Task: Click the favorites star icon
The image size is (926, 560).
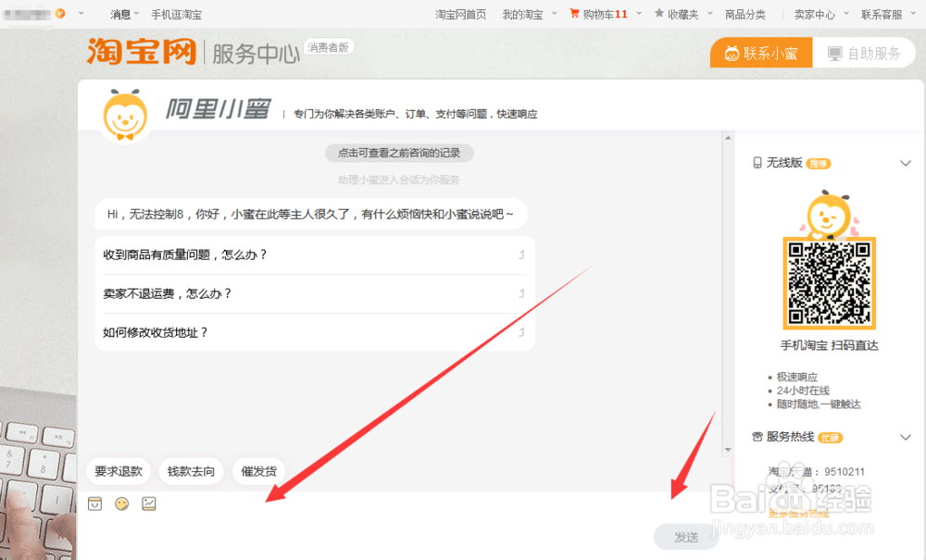Action: pos(659,13)
